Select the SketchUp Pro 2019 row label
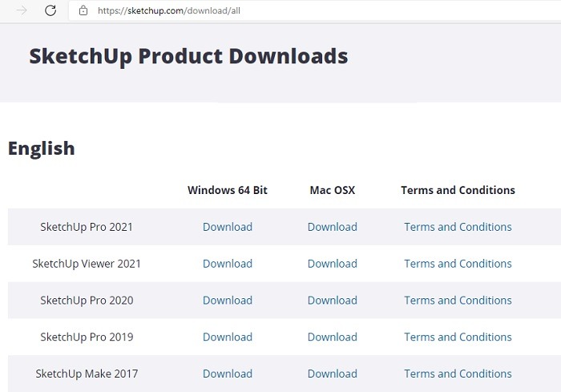Screen dimensions: 561x392 coord(87,337)
